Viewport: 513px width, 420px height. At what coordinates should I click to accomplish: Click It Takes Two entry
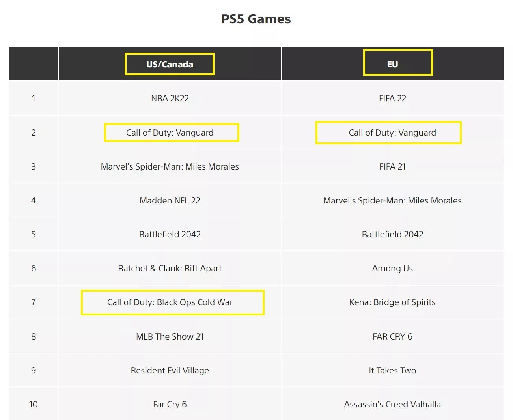click(392, 370)
